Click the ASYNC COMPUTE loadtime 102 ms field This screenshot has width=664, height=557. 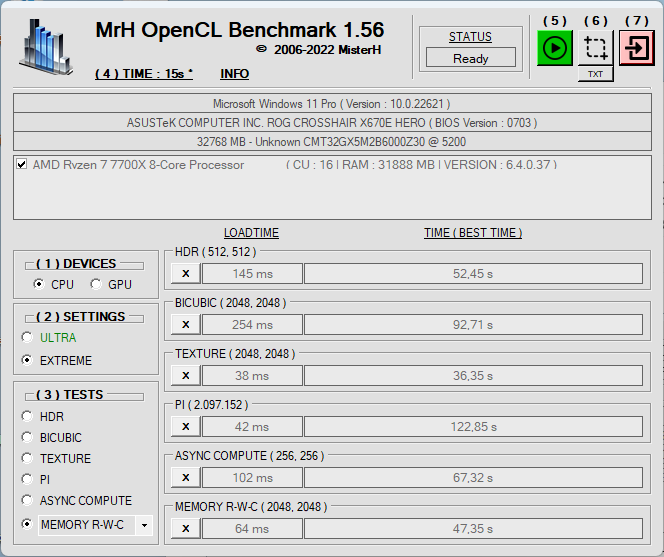coord(252,478)
